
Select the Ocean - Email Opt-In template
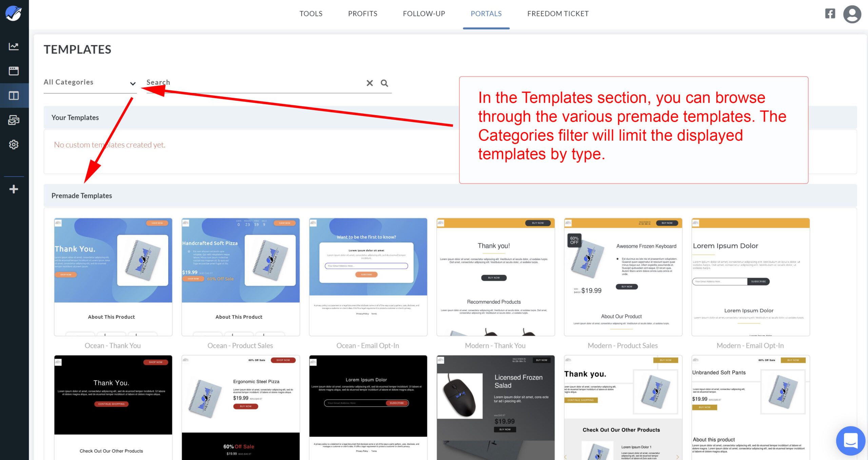coord(368,277)
